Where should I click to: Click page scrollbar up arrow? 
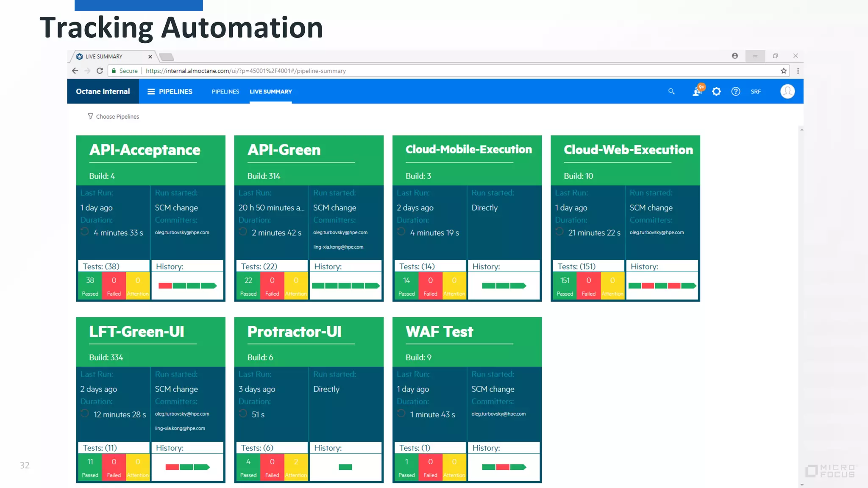[x=801, y=130]
